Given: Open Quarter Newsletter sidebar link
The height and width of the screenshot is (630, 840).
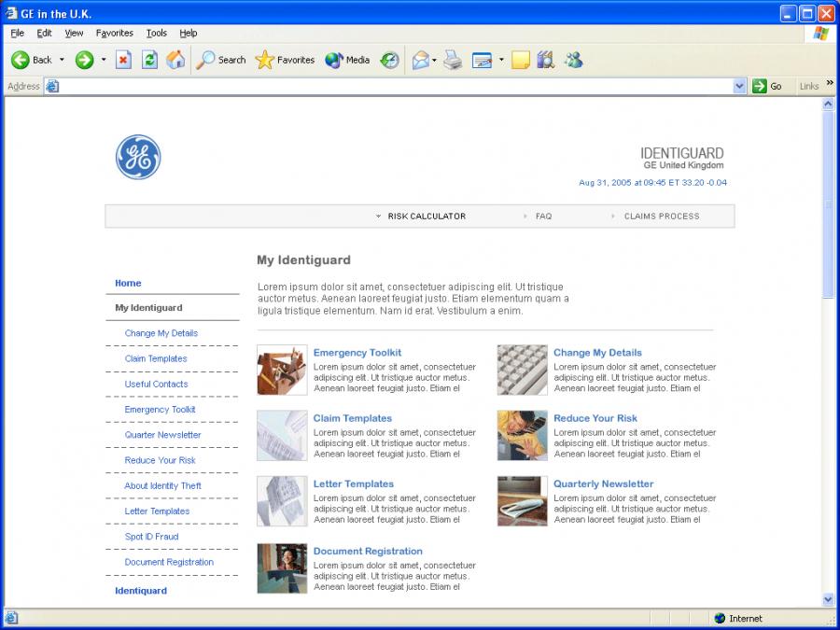Looking at the screenshot, I should coord(162,435).
